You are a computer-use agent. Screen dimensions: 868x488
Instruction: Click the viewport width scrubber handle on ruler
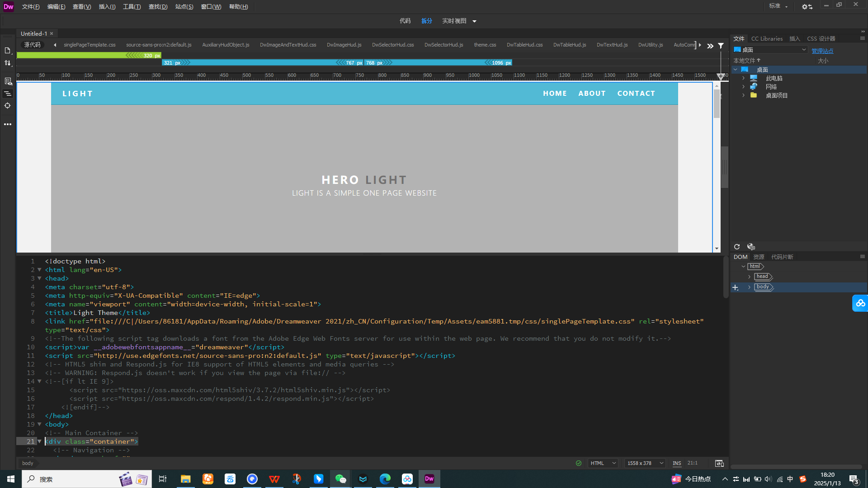point(721,77)
